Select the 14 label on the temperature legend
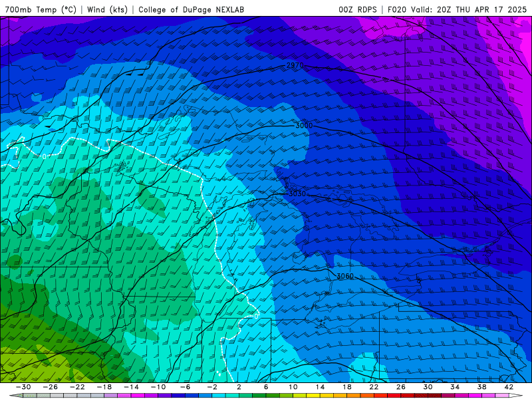 (320, 387)
